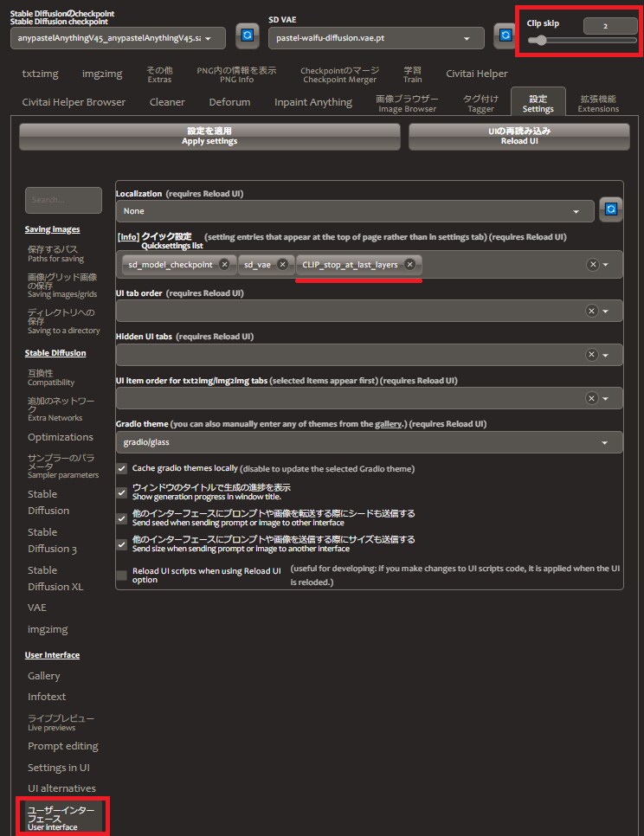This screenshot has width=644, height=836.
Task: Switch to the txt2img tab
Action: click(41, 74)
